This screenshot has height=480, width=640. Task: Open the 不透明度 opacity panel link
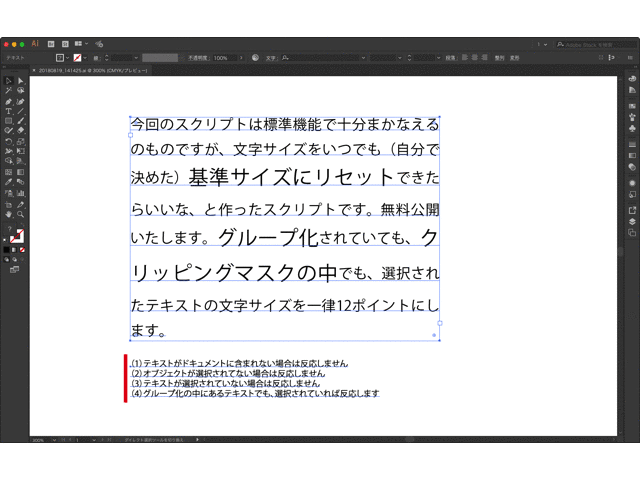198,58
